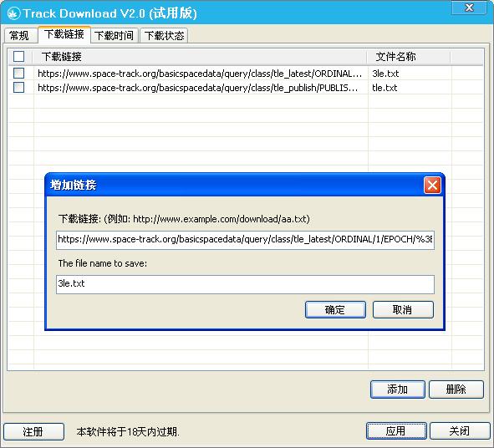Confirm dialog with the 确定 button
This screenshot has width=494, height=448.
pos(335,309)
